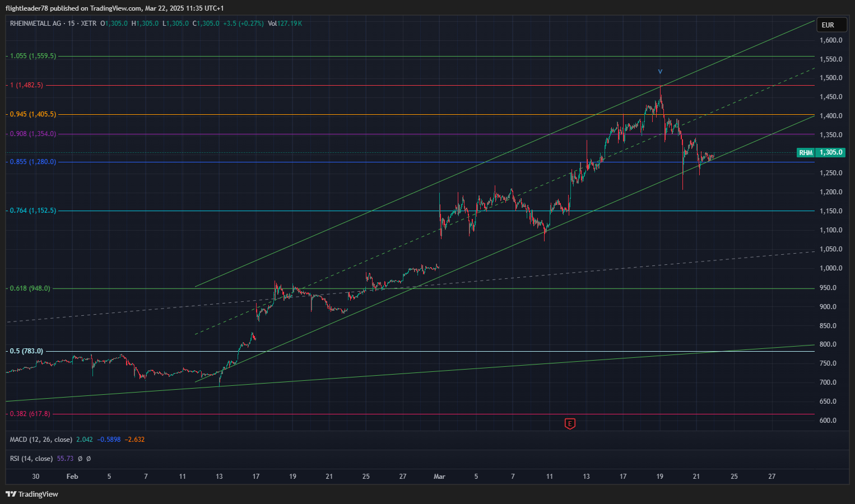Select the 0.618 (948.0) Fibonacci label
855x504 pixels.
click(30, 288)
